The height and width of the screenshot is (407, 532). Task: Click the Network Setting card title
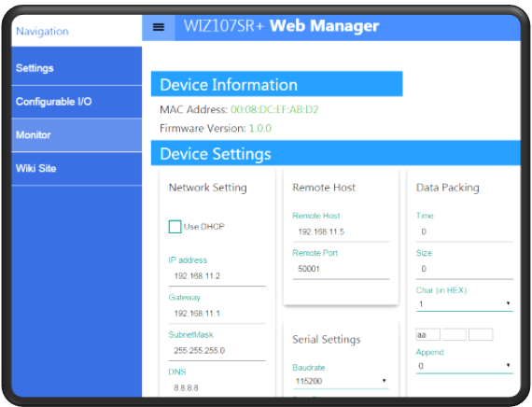pos(207,188)
